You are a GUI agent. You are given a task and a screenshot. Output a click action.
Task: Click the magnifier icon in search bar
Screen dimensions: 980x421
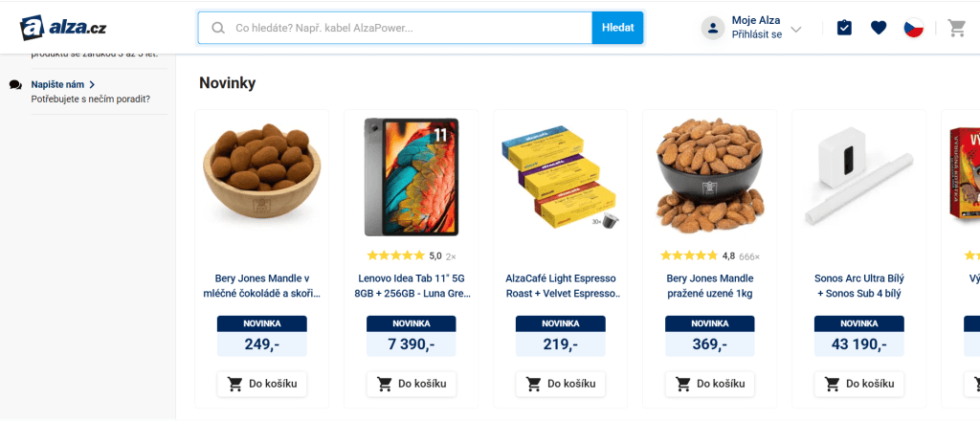pos(218,28)
